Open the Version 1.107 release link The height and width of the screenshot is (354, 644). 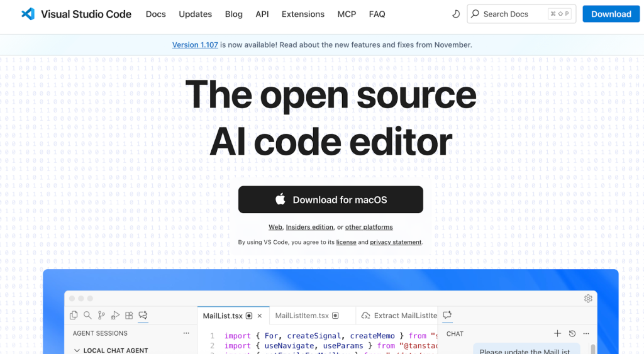(x=195, y=45)
